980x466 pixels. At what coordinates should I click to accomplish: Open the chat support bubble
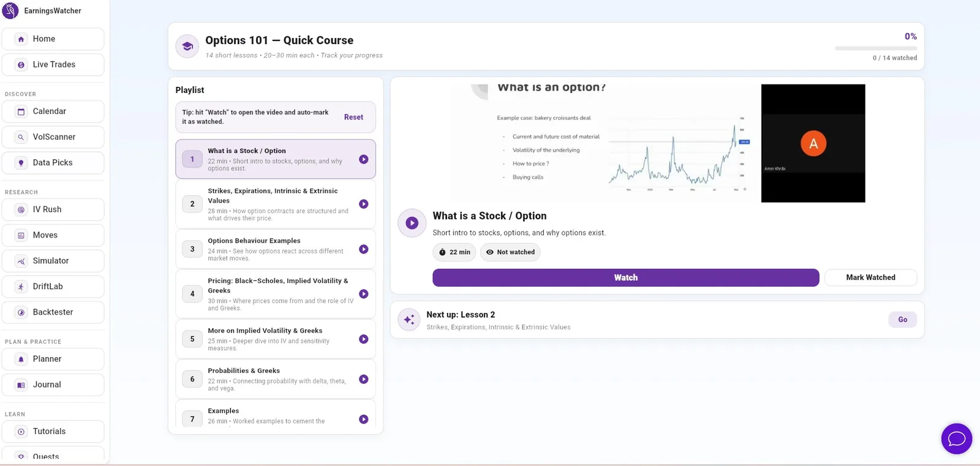pyautogui.click(x=957, y=439)
